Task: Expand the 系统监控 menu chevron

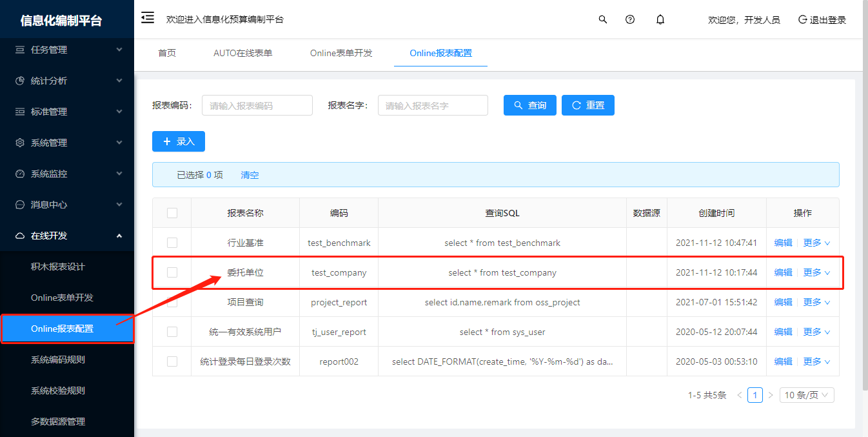Action: click(119, 174)
